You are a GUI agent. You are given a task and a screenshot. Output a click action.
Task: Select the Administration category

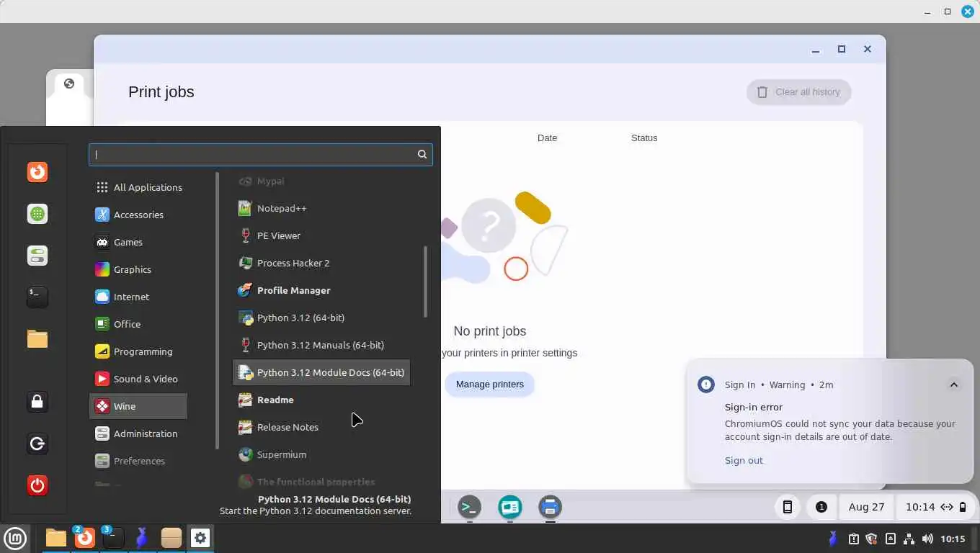(x=138, y=433)
